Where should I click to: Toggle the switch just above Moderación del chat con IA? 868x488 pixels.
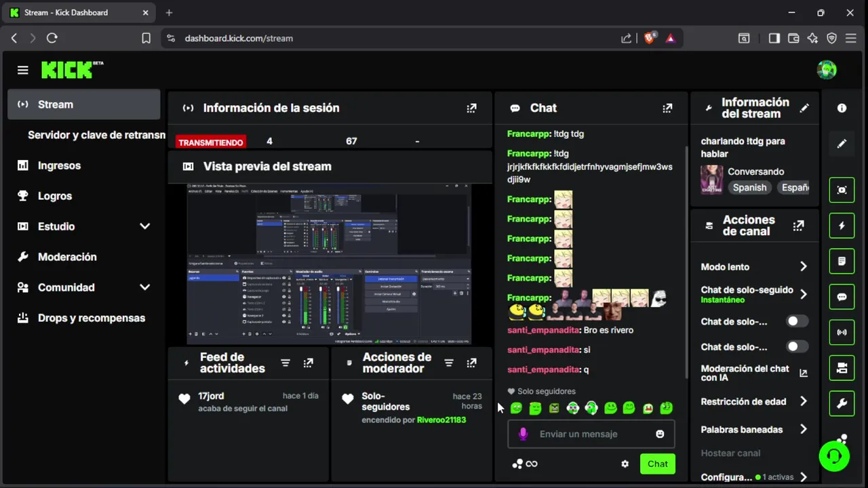click(797, 346)
